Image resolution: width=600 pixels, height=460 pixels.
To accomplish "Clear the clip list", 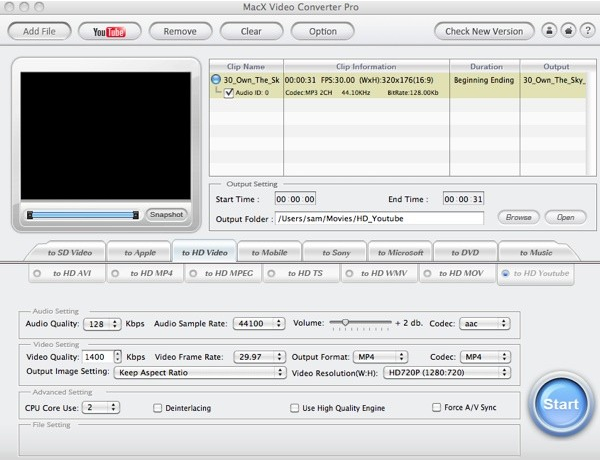I will [x=251, y=31].
